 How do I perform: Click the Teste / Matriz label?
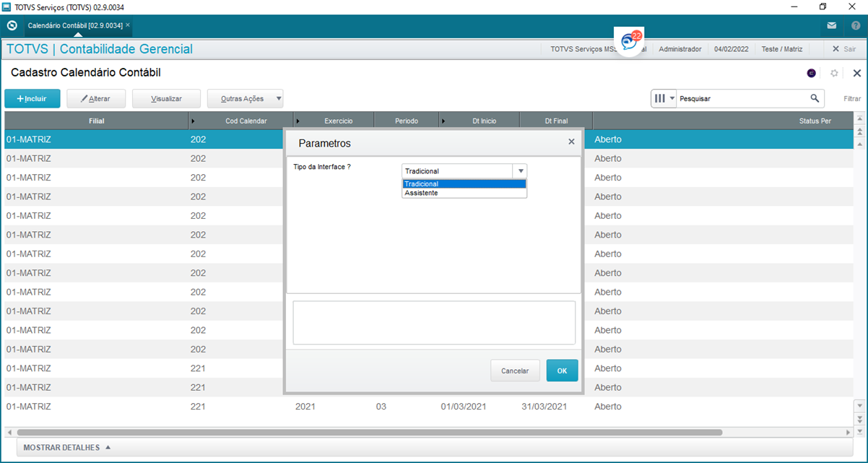pos(781,49)
